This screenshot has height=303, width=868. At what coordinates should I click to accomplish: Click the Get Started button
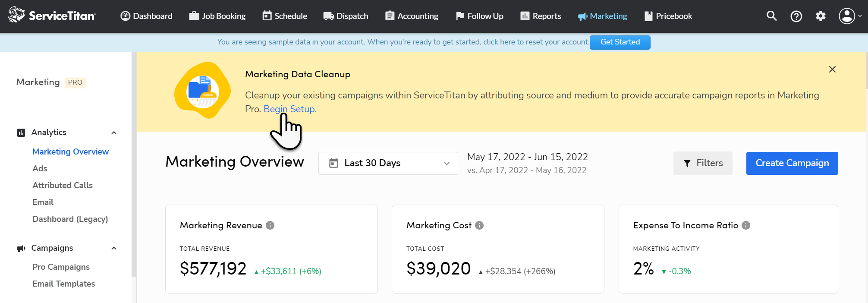620,42
